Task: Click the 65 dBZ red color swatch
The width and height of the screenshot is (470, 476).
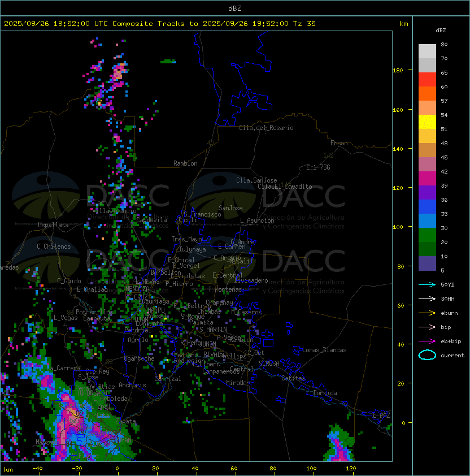Action: pos(427,79)
